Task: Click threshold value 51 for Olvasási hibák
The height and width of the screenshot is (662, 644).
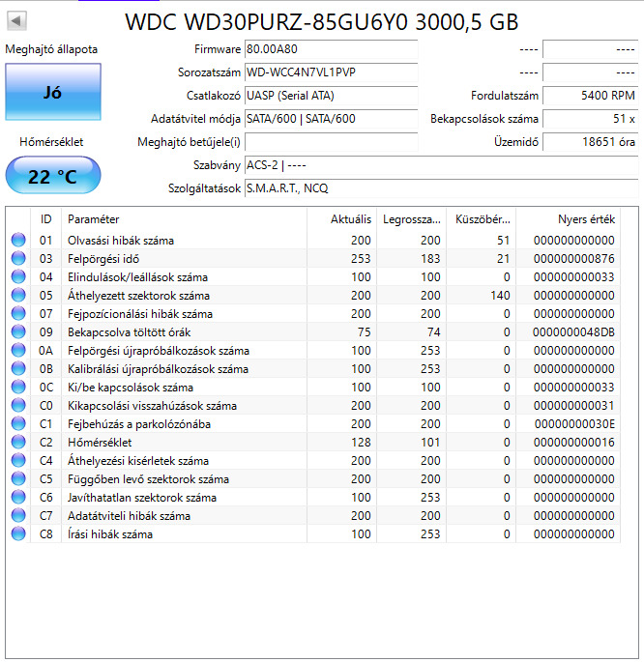Action: pyautogui.click(x=504, y=241)
